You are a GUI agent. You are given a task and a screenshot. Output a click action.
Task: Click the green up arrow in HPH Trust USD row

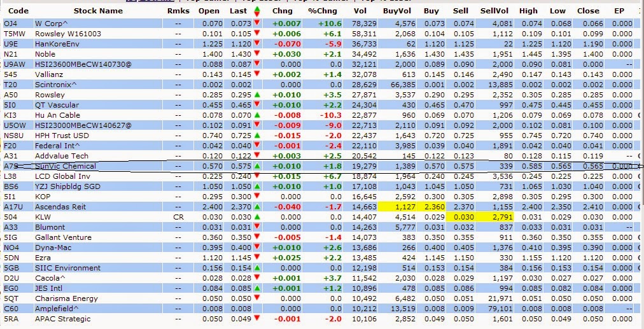tap(258, 135)
